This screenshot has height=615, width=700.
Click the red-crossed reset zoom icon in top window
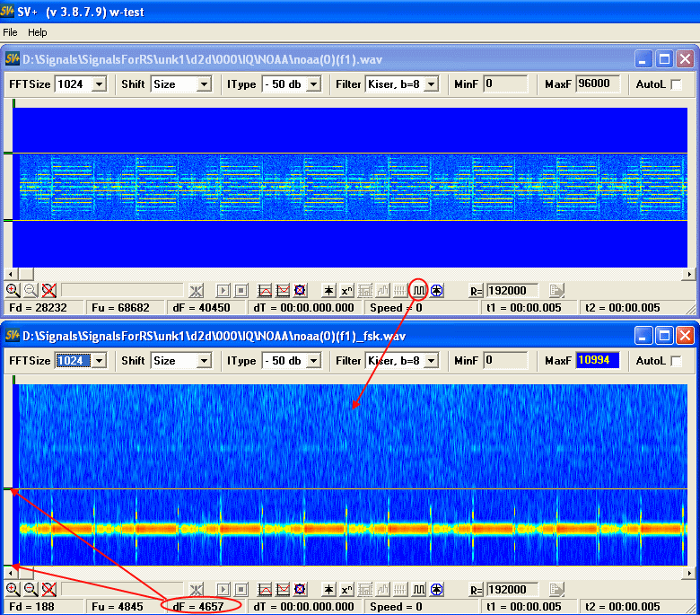point(48,290)
